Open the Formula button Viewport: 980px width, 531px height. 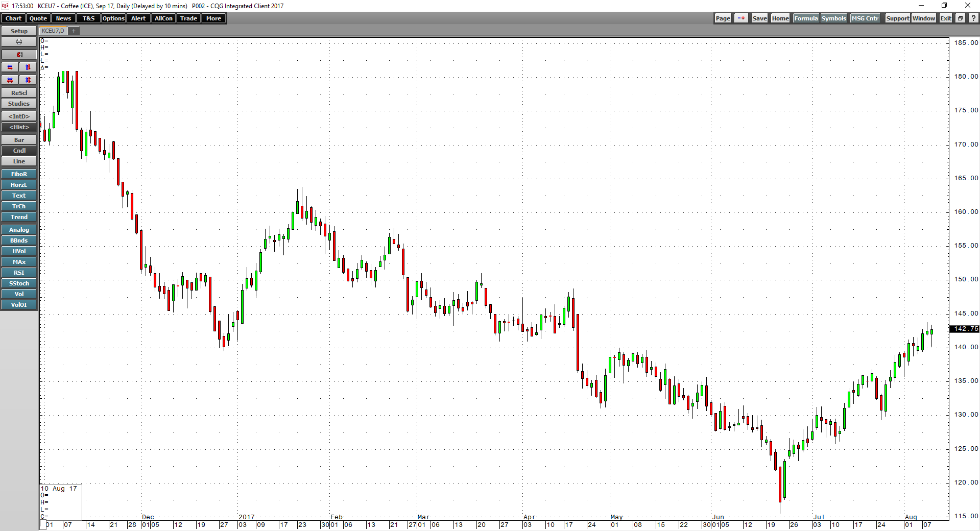click(x=806, y=18)
